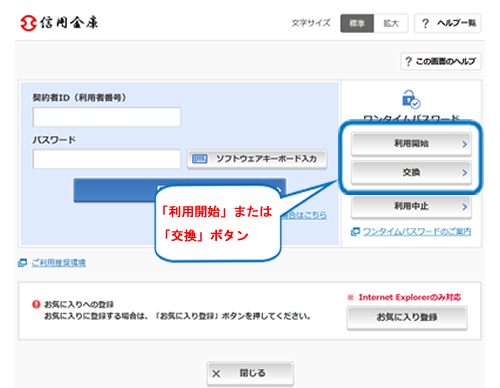Viewport: 500px width, 388px height.
Task: Click question mark icon in この画面のヘルプ
Action: (408, 62)
